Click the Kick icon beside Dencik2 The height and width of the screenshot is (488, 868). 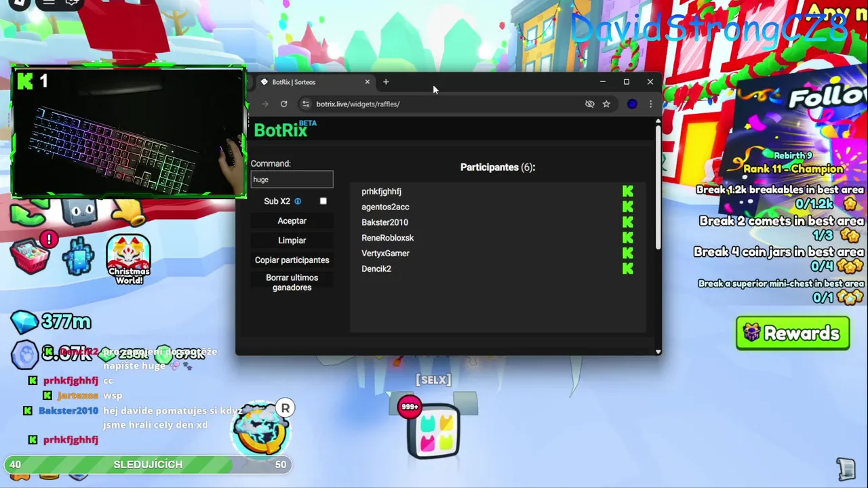tap(628, 269)
